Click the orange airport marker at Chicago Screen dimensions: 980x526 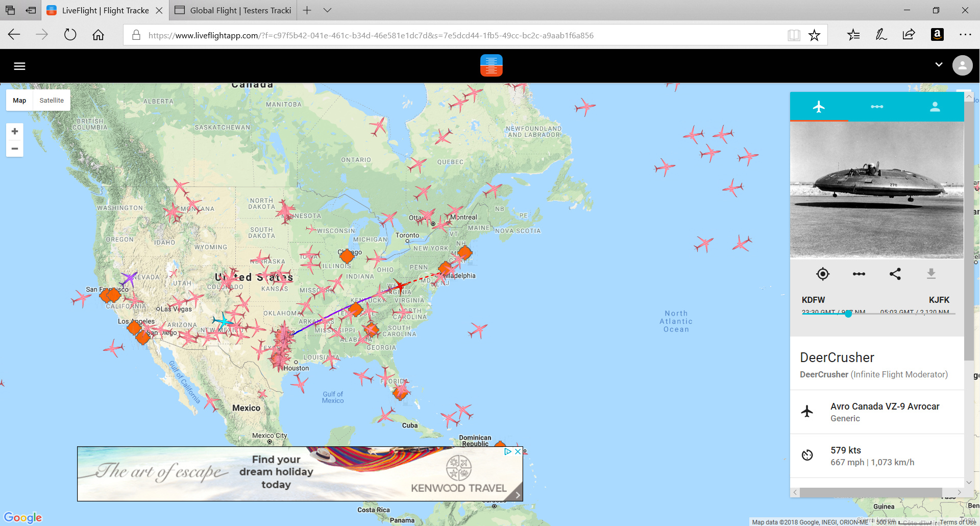tap(347, 256)
